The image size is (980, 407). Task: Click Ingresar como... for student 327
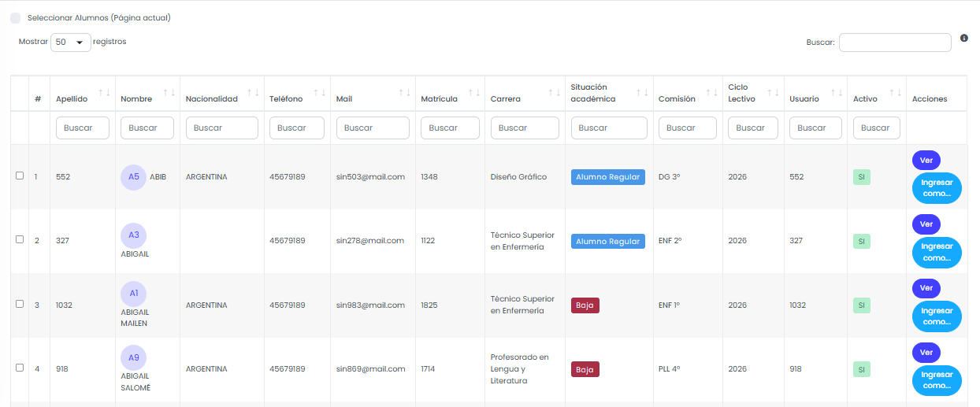click(x=937, y=253)
